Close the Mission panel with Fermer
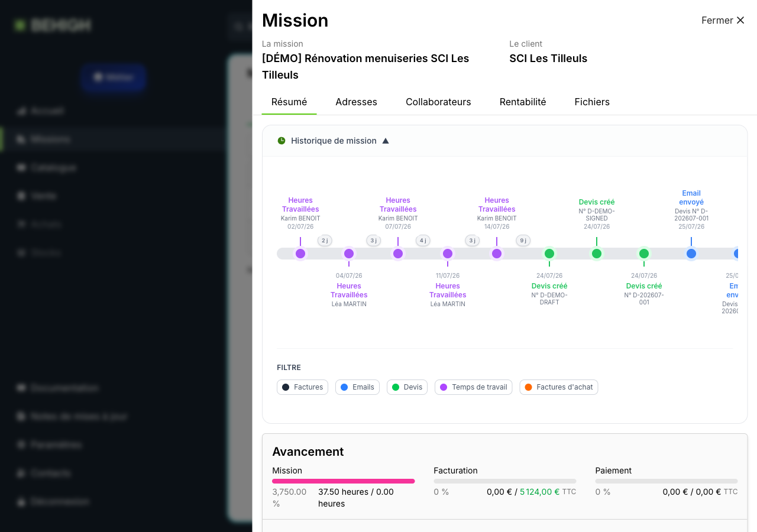The width and height of the screenshot is (757, 532). click(x=723, y=20)
